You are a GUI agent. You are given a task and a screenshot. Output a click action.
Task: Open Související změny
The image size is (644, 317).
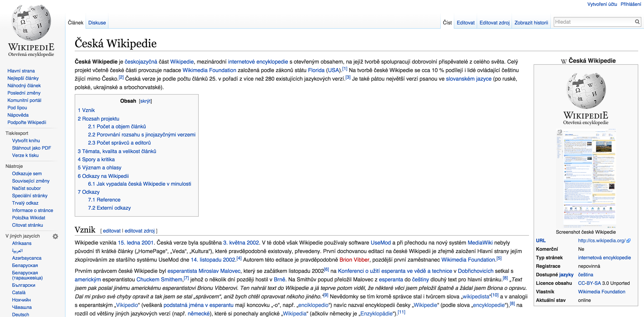coord(31,181)
